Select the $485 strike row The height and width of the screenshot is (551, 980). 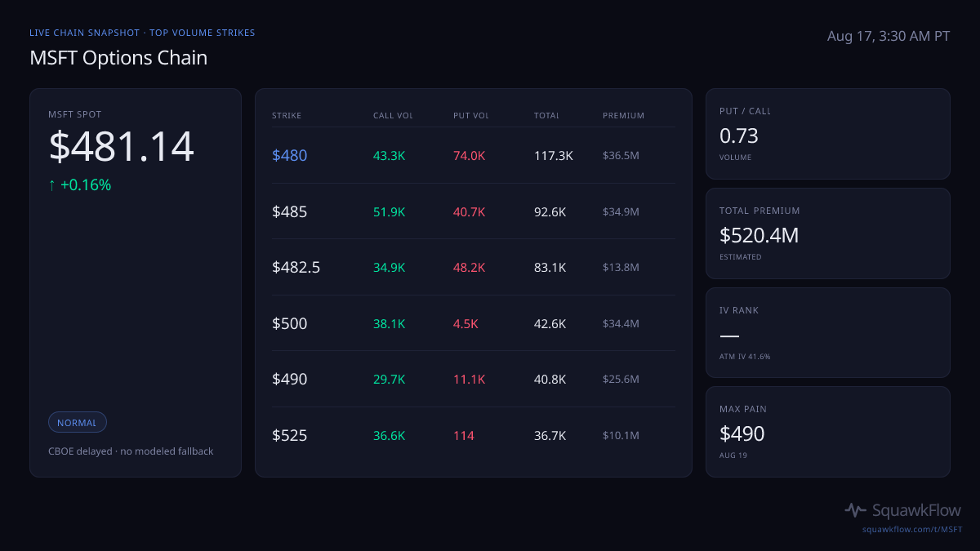coord(474,211)
